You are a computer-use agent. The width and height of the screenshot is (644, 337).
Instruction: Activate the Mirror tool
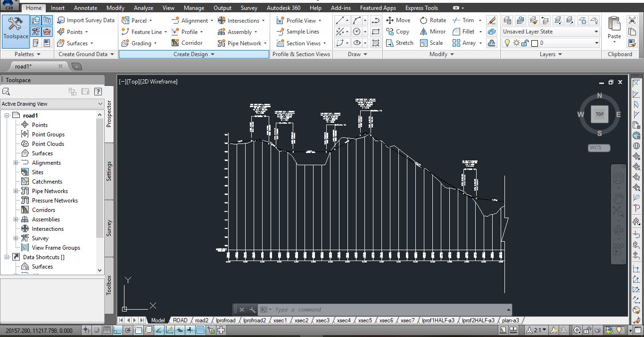click(x=433, y=32)
